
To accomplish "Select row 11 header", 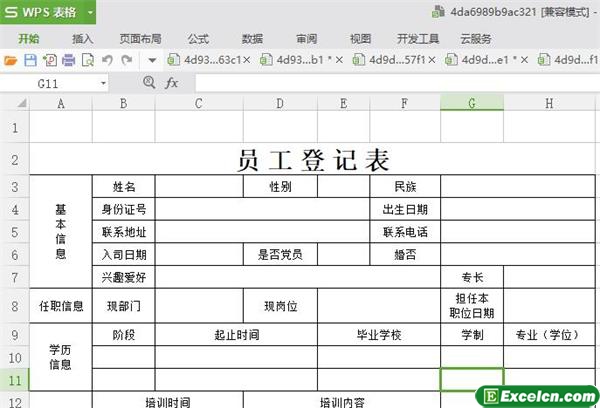I will (x=15, y=380).
